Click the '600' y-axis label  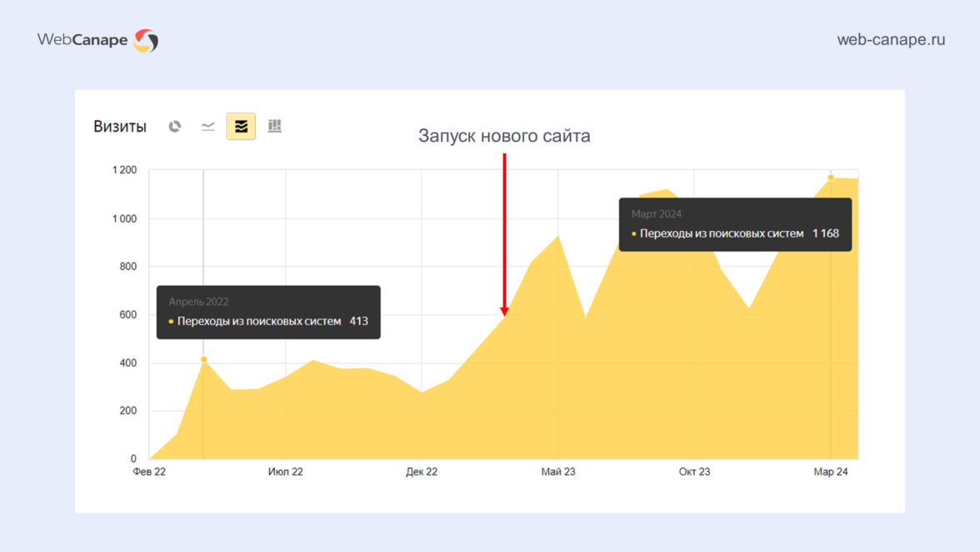coord(128,314)
